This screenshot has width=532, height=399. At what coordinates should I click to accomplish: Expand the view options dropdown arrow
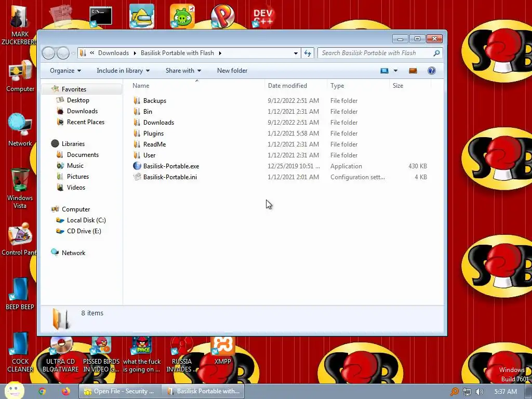pos(395,71)
